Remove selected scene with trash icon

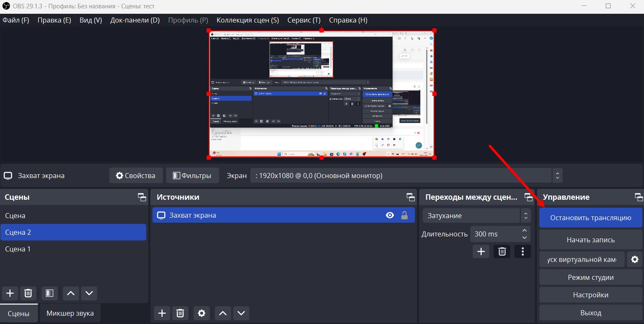coord(28,293)
